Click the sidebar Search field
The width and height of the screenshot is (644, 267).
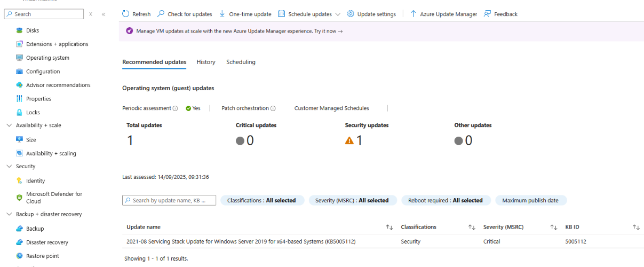[x=44, y=14]
